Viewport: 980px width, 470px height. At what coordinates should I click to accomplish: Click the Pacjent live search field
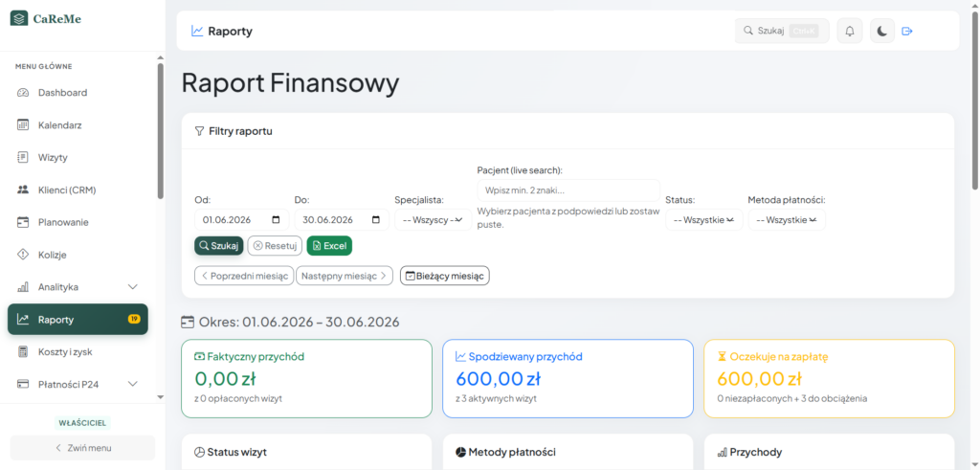tap(568, 190)
